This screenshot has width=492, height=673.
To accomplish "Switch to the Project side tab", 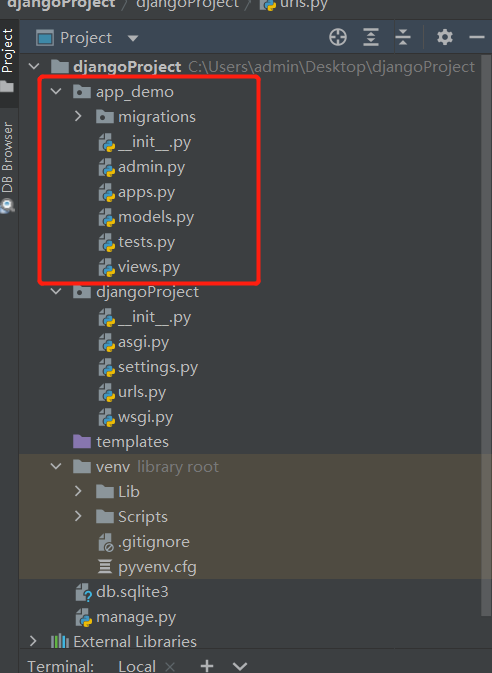I will tap(7, 51).
